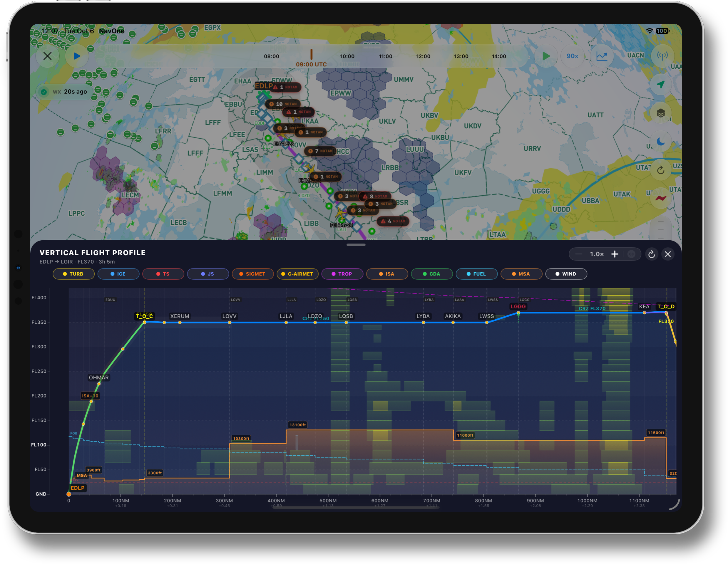This screenshot has height=564, width=728.
Task: Toggle night mode with the moon icon
Action: click(660, 142)
